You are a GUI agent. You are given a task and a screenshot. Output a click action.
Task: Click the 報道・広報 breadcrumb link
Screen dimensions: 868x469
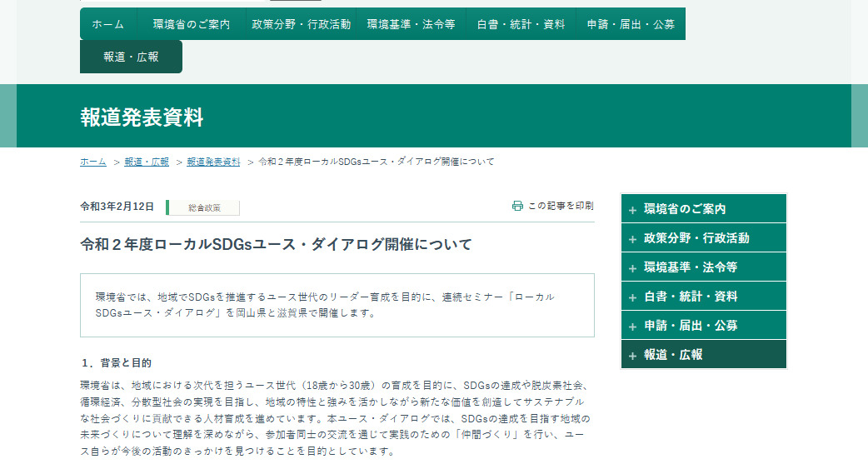pyautogui.click(x=147, y=162)
